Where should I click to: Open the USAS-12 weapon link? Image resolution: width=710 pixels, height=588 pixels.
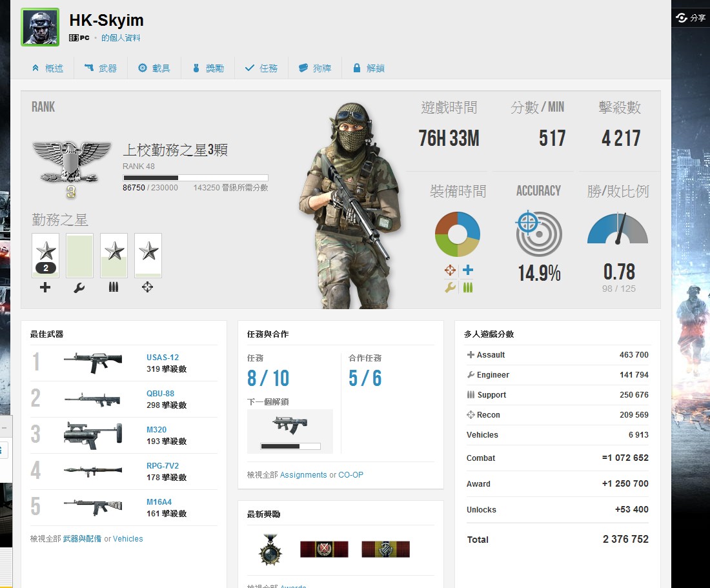(x=163, y=357)
